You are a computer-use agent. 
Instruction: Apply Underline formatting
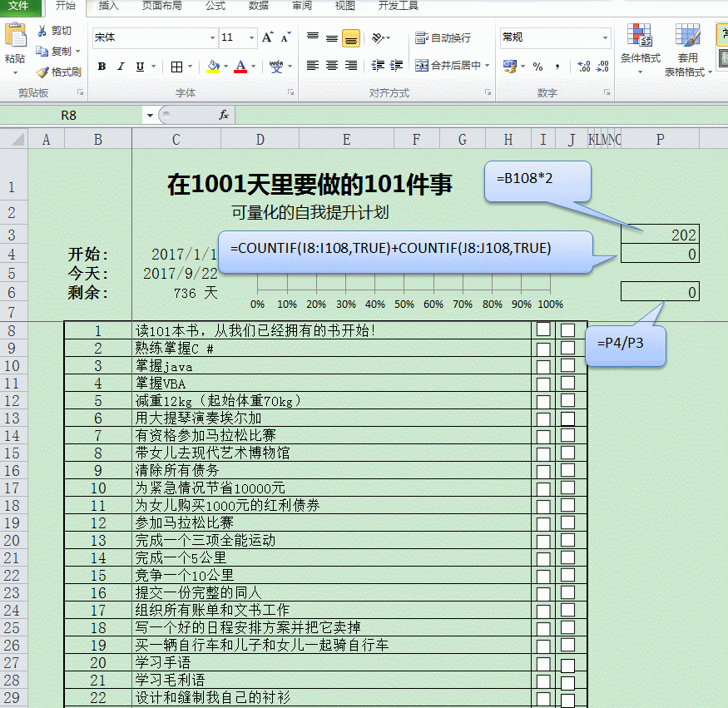click(x=140, y=67)
